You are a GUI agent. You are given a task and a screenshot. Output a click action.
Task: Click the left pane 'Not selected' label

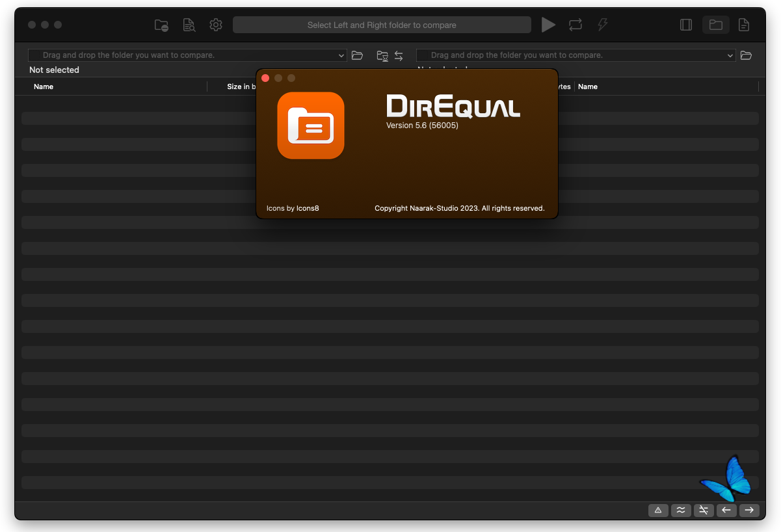(54, 70)
